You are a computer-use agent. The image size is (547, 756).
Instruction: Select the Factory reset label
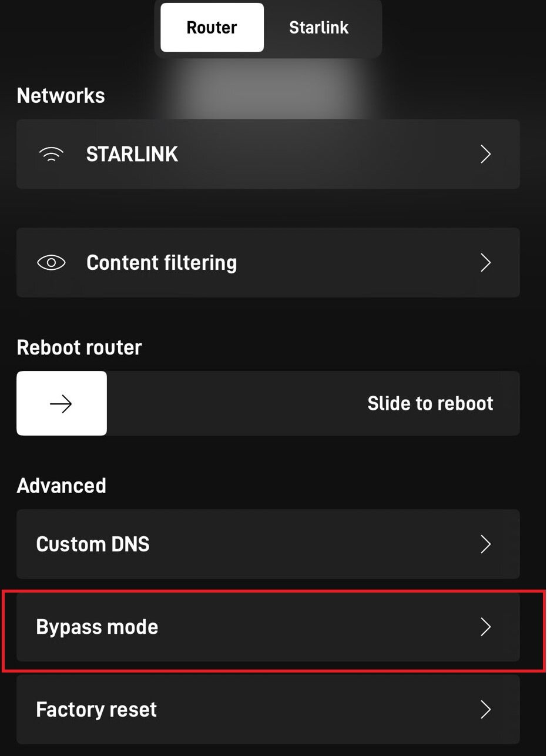click(x=96, y=710)
